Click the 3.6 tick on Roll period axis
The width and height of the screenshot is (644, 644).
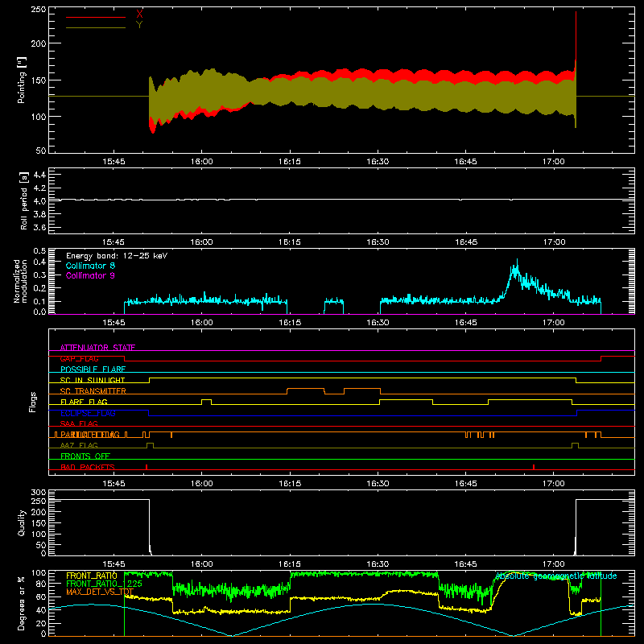(x=39, y=228)
